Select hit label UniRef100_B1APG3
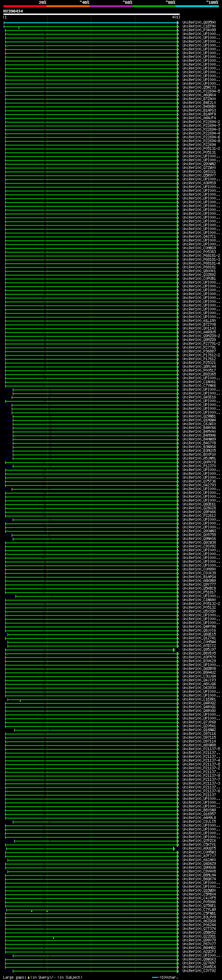The image size is (222, 980). (x=199, y=110)
